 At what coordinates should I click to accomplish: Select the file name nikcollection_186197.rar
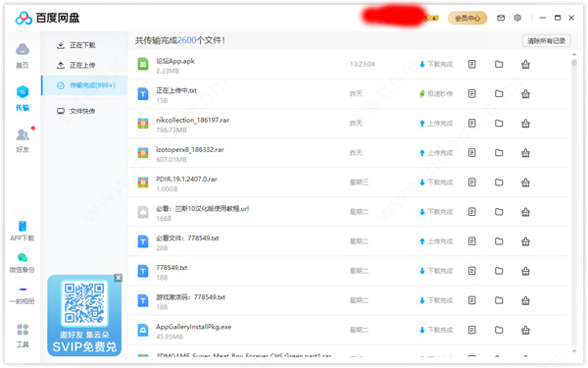tap(192, 120)
